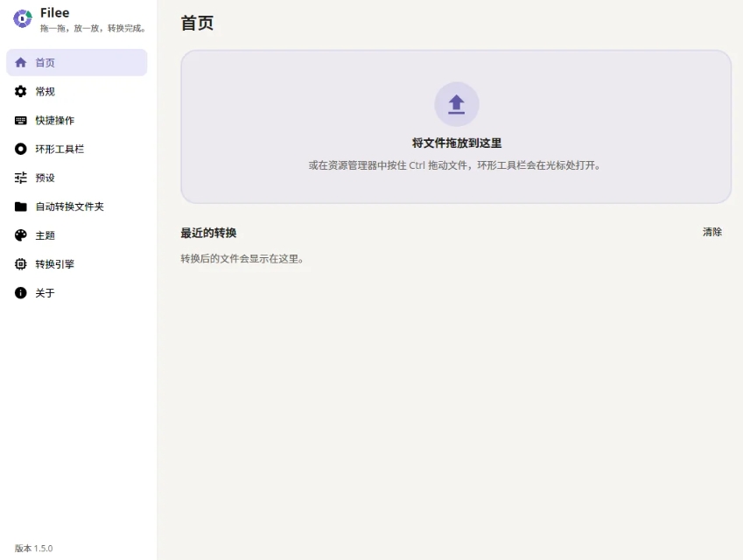
Task: Open 环形工具栏 settings
Action: click(77, 150)
